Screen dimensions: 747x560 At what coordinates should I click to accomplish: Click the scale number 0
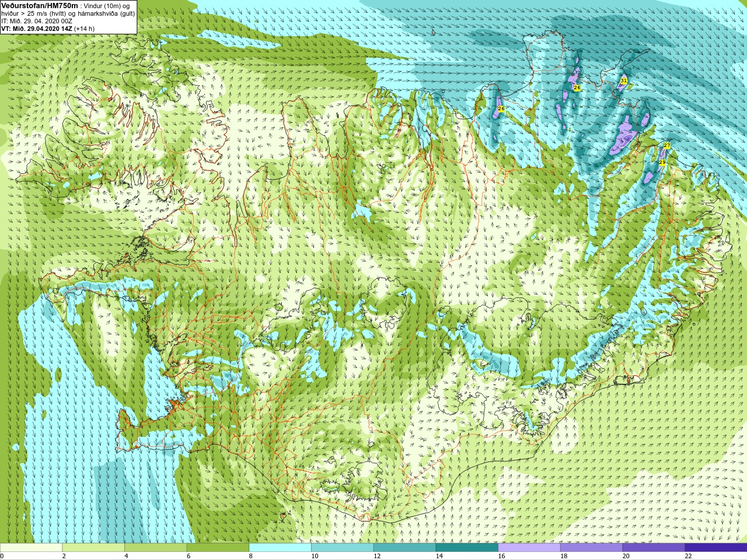pyautogui.click(x=2, y=556)
